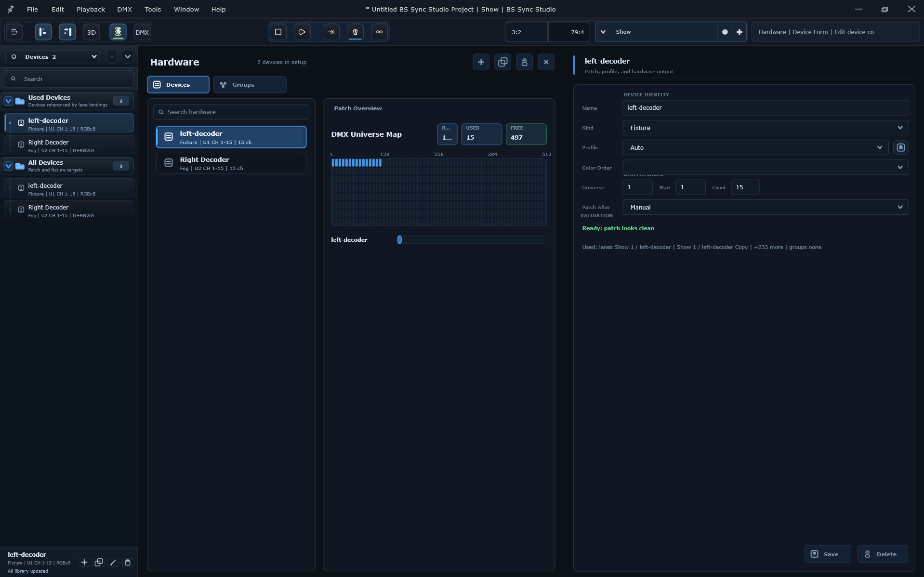The height and width of the screenshot is (577, 924).
Task: Duplicate the device with the Hardware copy icon
Action: [502, 62]
